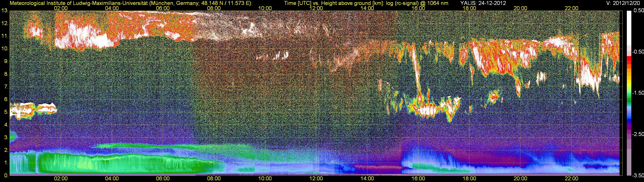Pick the 13. km height axis label

point(5,11)
